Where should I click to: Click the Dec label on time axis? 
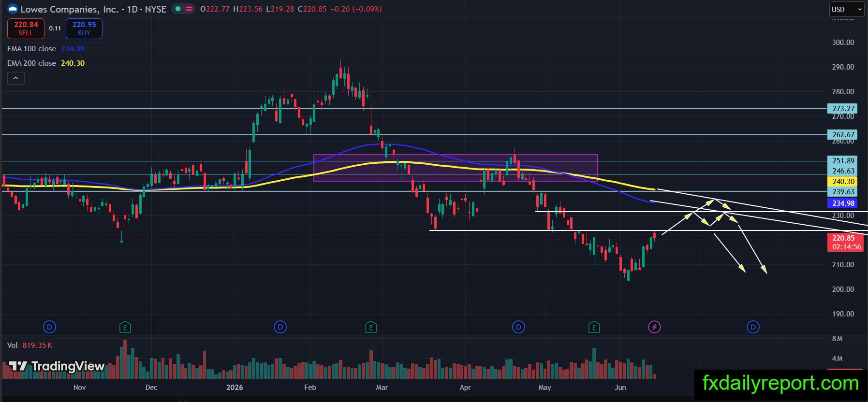[x=151, y=388]
